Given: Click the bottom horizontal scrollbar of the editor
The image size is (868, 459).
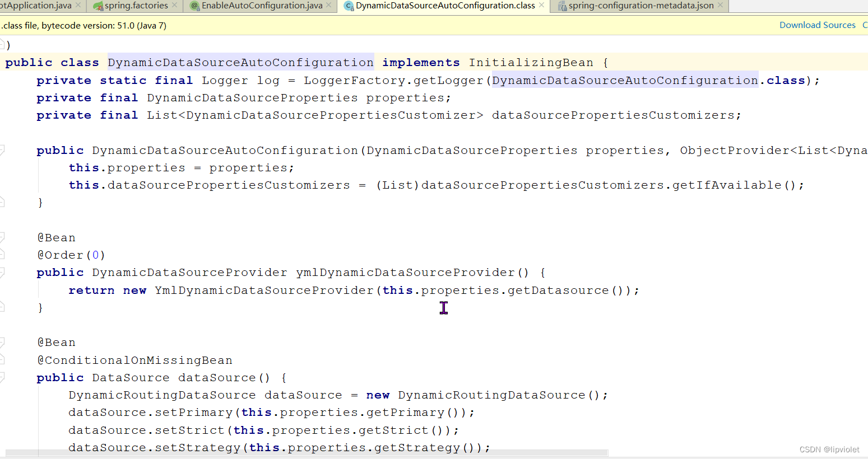Looking at the screenshot, I should click(307, 452).
